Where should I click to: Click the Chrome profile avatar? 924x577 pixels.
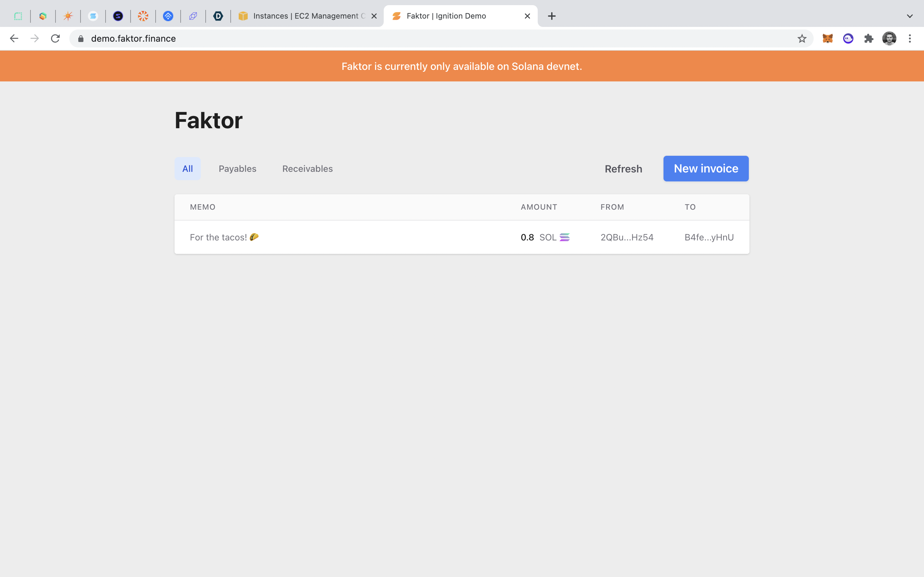pos(889,38)
